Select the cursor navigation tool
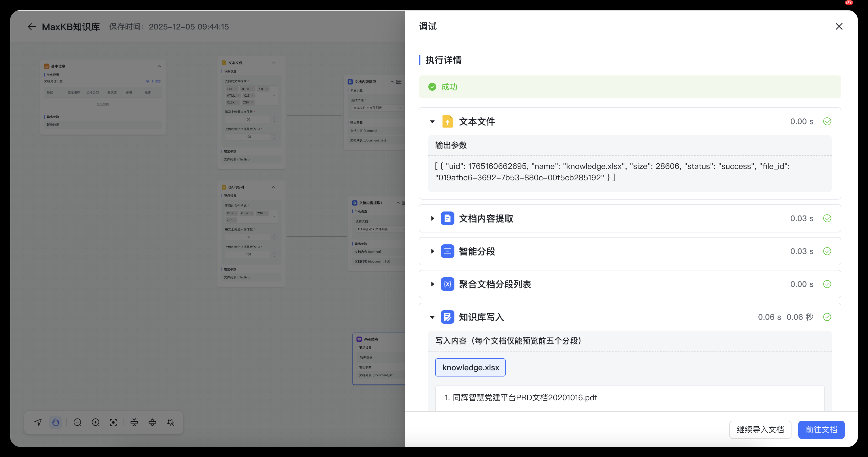 (x=38, y=422)
